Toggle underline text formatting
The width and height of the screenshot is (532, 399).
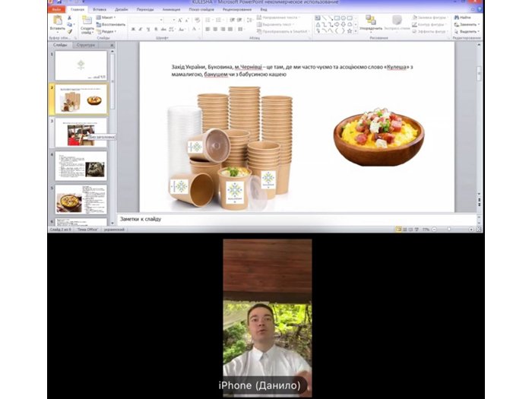tap(148, 29)
